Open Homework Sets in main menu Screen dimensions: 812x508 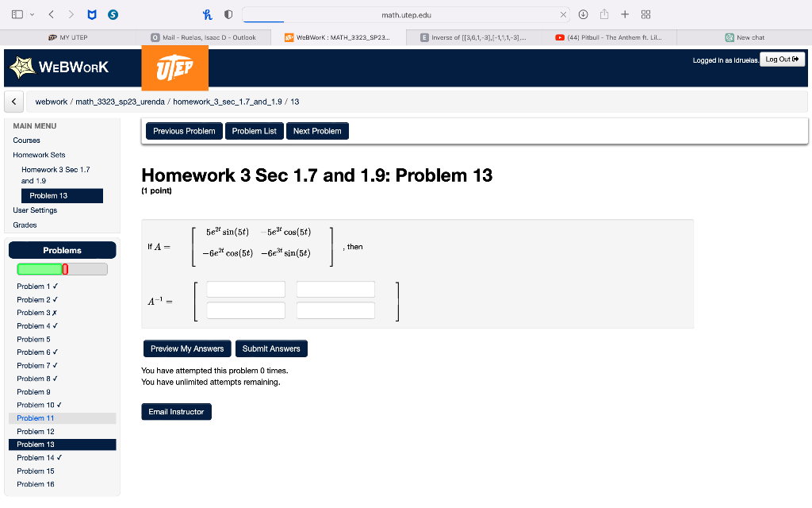(x=39, y=155)
